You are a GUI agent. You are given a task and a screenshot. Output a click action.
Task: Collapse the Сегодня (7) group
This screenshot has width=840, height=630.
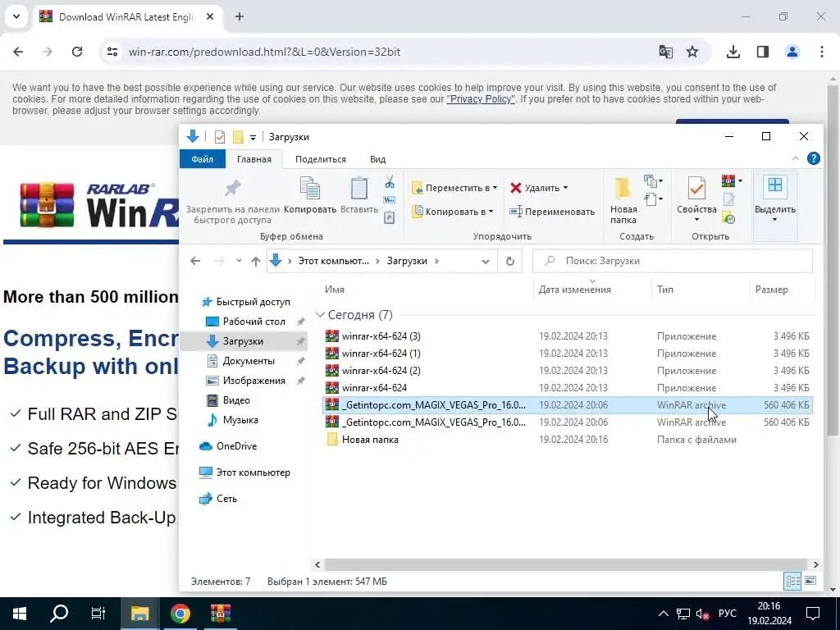(320, 315)
